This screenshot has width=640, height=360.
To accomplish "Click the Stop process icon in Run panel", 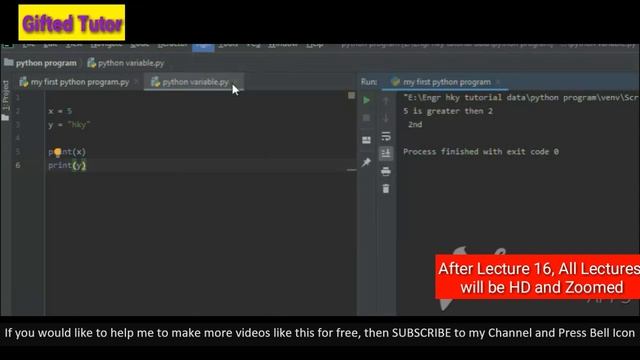I will coord(366,118).
